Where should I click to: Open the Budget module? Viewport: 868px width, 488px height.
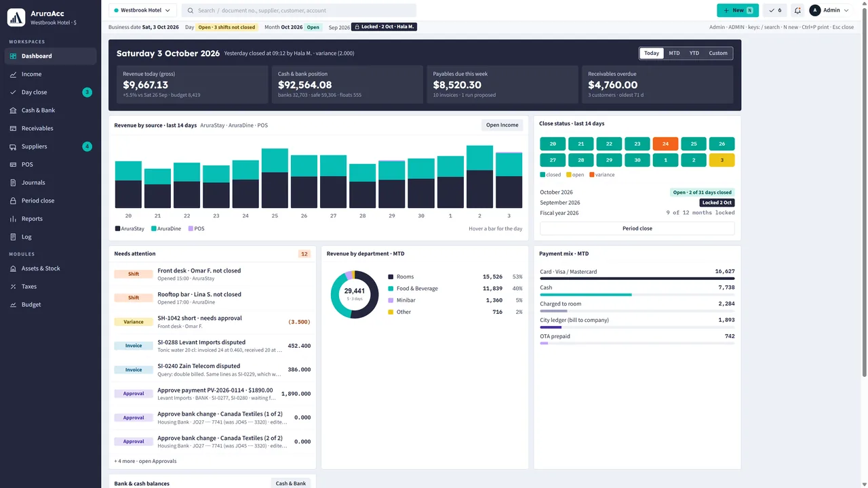50,304
